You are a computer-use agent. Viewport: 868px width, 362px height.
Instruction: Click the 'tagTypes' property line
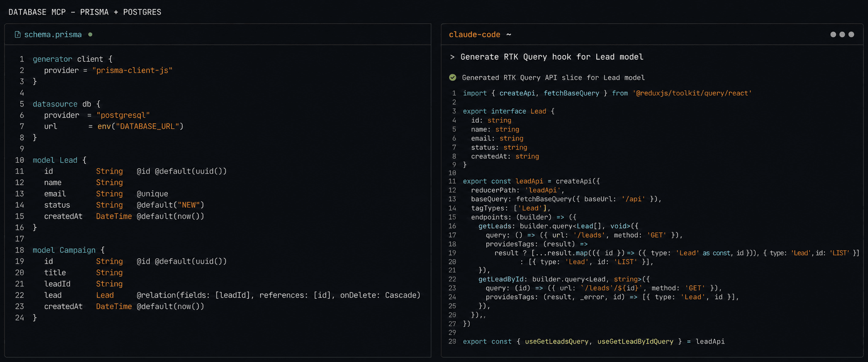pos(511,208)
